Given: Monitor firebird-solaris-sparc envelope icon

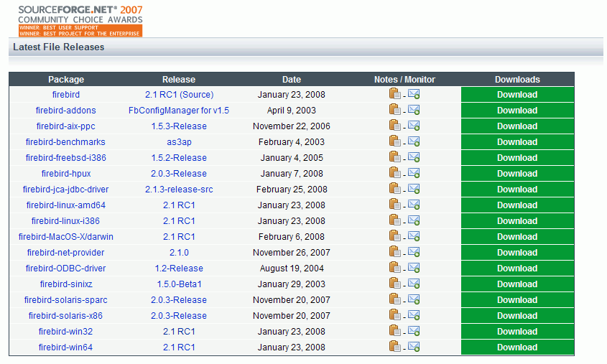Looking at the screenshot, I should coord(414,299).
